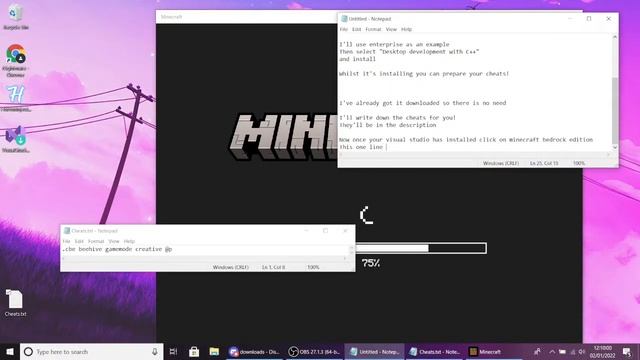Screen dimensions: 640x360
Task: Click the Cortana circle in search box
Action: (x=28, y=351)
